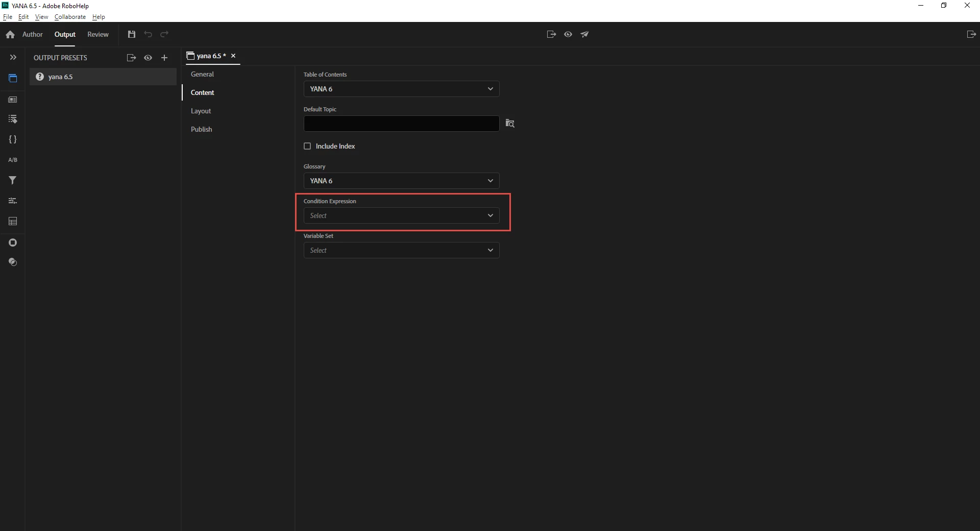
Task: Open the Help menu
Action: tap(99, 17)
